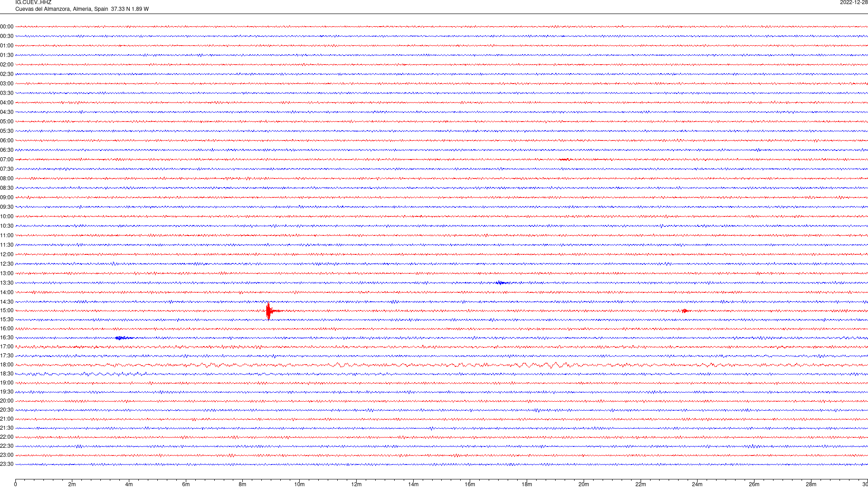Select the 22:00 time label
The image size is (868, 488).
click(7, 437)
